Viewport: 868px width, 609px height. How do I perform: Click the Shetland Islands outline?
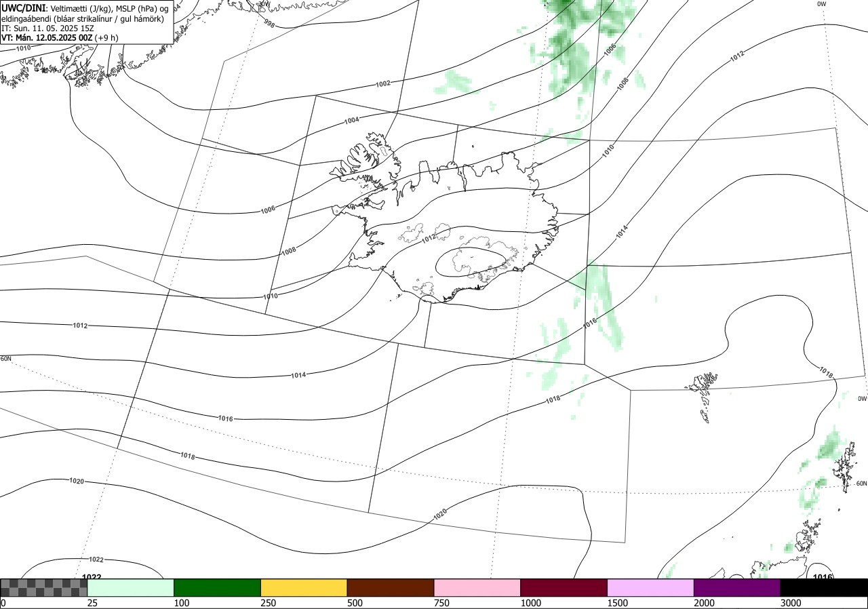[846, 468]
